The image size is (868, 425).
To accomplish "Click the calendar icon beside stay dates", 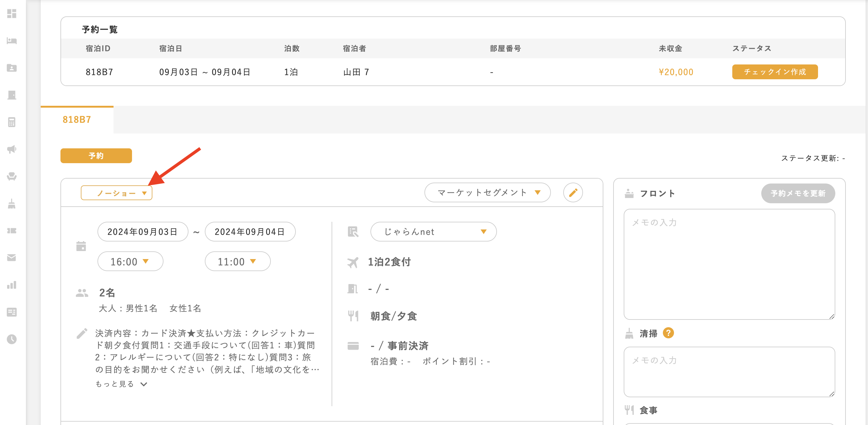I will (x=81, y=246).
